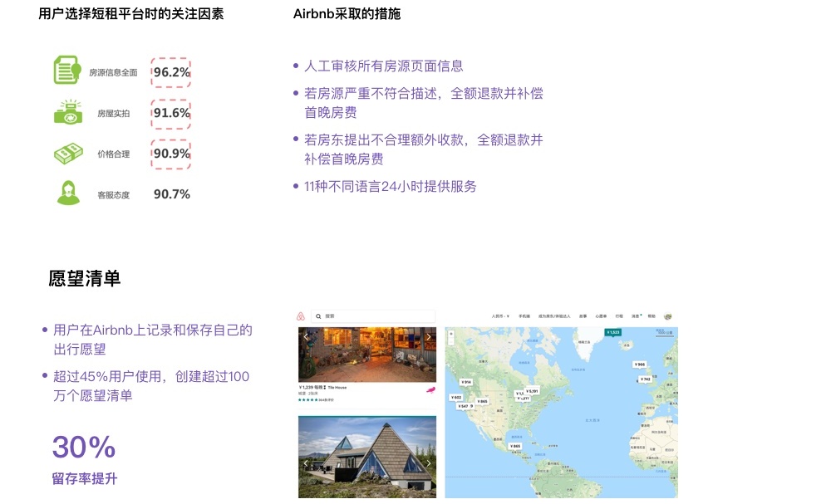Select the ￥547 price marker on the map

click(x=465, y=406)
